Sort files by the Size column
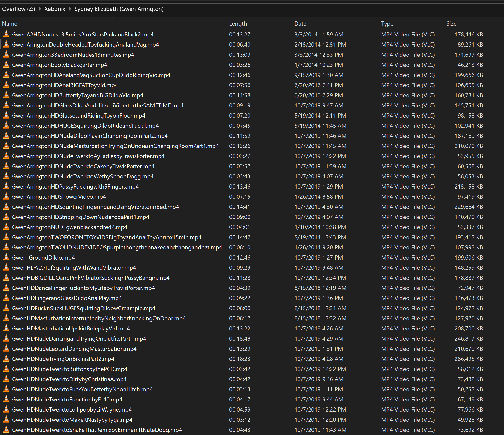The image size is (504, 435). [451, 24]
